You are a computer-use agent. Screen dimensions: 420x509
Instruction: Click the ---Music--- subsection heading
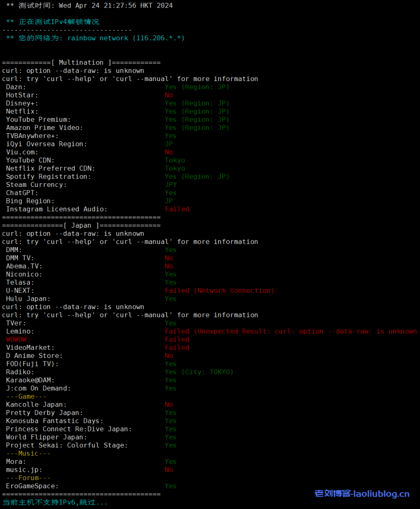pos(28,453)
